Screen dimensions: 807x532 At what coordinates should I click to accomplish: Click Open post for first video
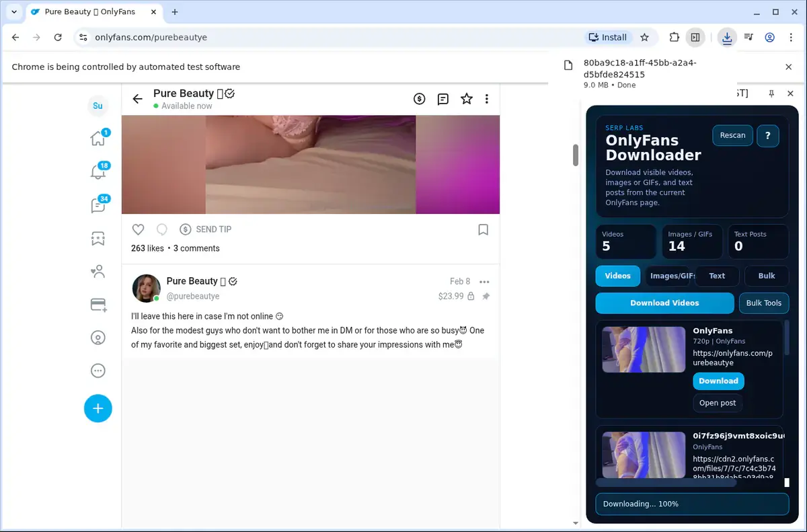718,403
